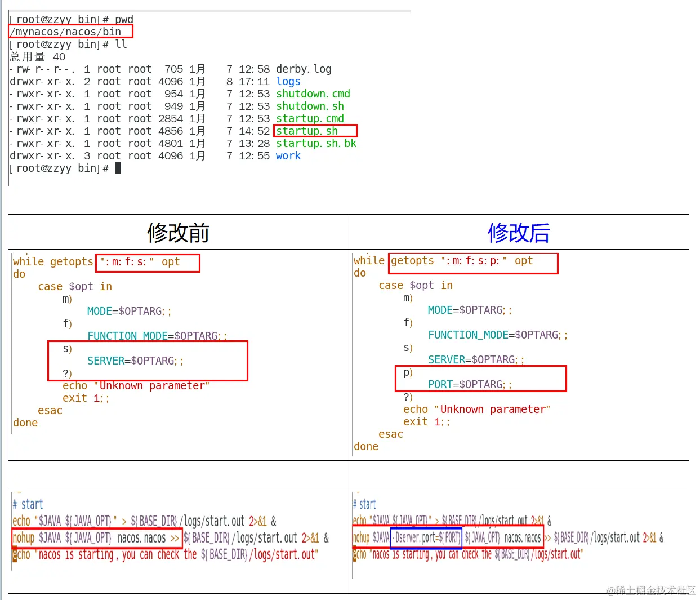The height and width of the screenshot is (600, 700).
Task: Click the pwd command prompt line
Action: tap(72, 20)
